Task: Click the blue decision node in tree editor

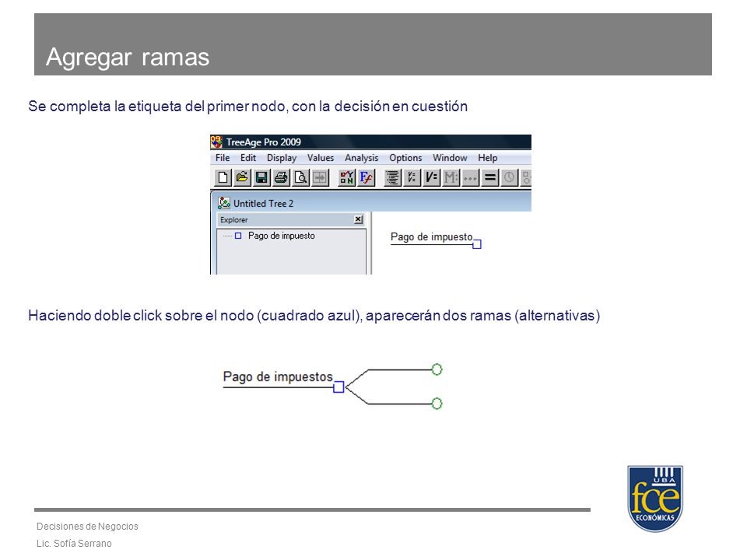Action: coord(477,244)
